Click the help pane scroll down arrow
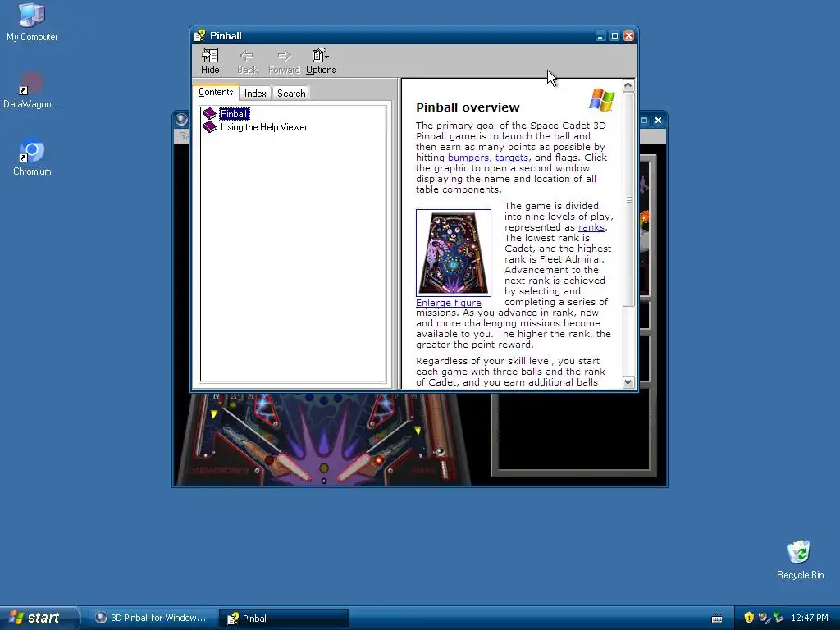The height and width of the screenshot is (630, 840). tap(628, 382)
